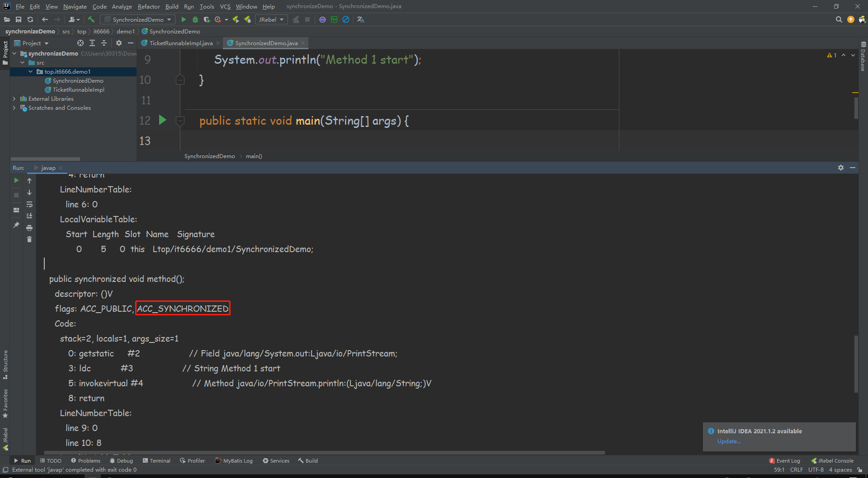Open profiler run options dropdown arrow
The width and height of the screenshot is (868, 478).
coord(226,20)
